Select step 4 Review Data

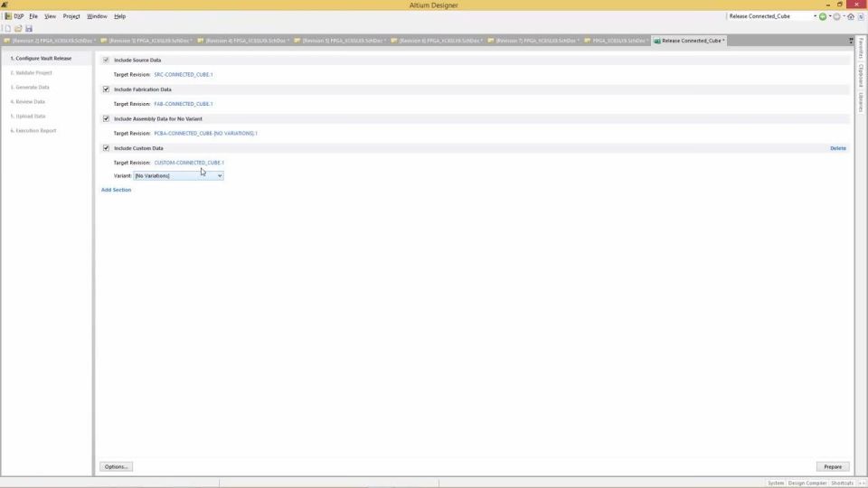click(x=28, y=101)
